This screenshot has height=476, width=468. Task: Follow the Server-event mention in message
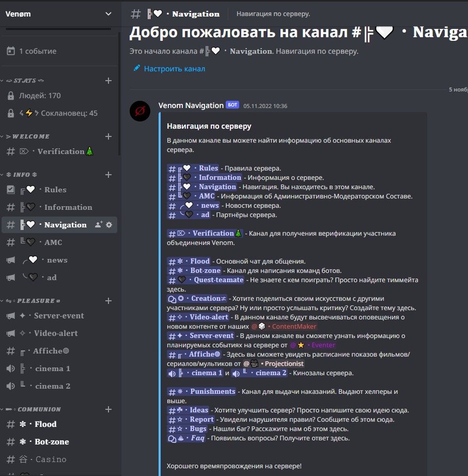tap(200, 336)
